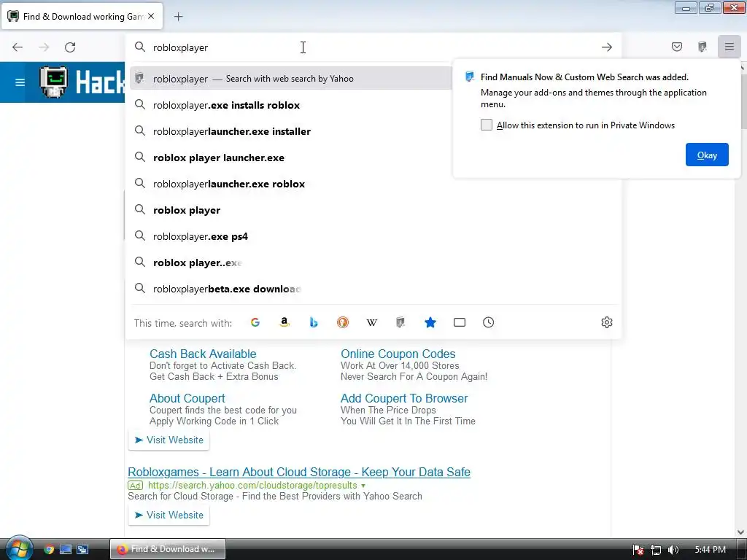Click the volume speaker tray icon
Screen dimensions: 747x560
673,550
